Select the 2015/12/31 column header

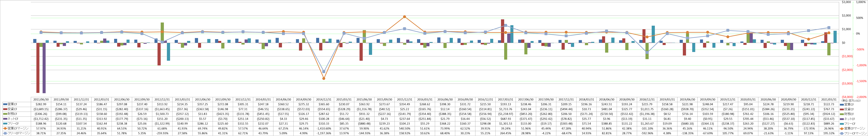point(405,100)
